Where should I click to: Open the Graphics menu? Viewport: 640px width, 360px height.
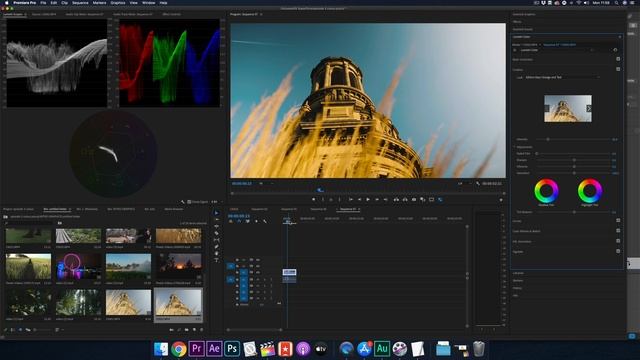[118, 2]
